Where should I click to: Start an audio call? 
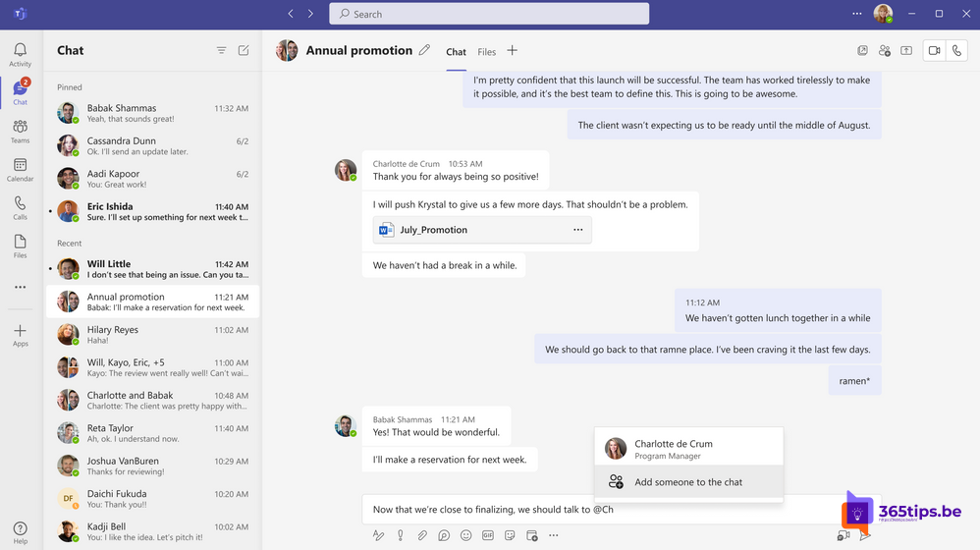click(956, 51)
